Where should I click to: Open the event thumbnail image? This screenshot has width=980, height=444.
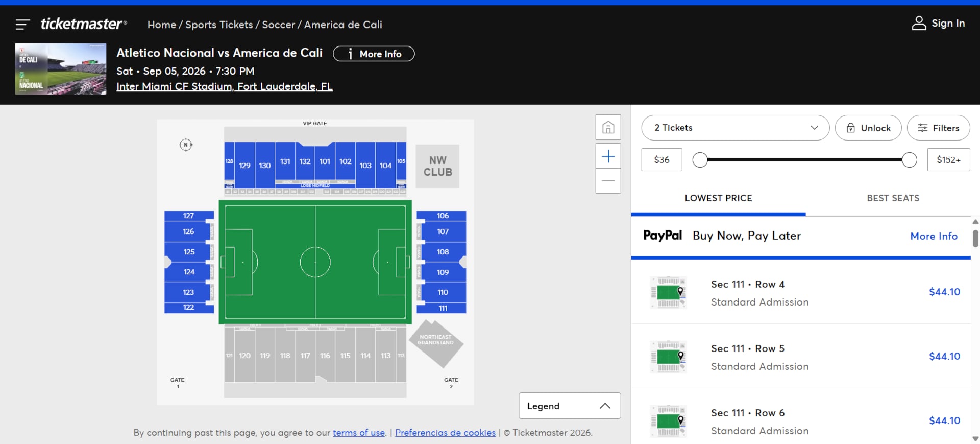pyautogui.click(x=61, y=69)
